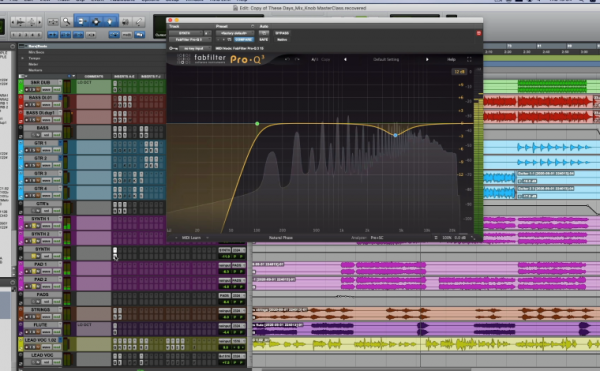The image size is (600, 371).
Task: Click the key input key icon
Action: [173, 49]
